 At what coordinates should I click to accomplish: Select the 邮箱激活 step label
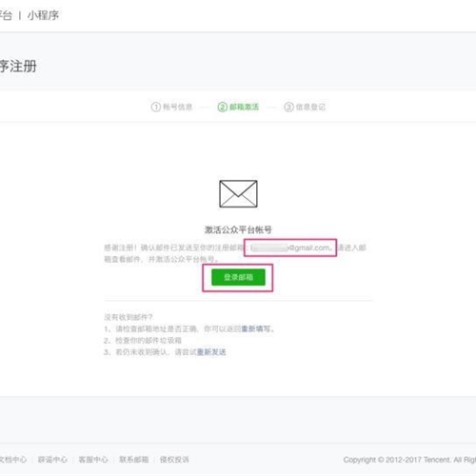pos(245,107)
